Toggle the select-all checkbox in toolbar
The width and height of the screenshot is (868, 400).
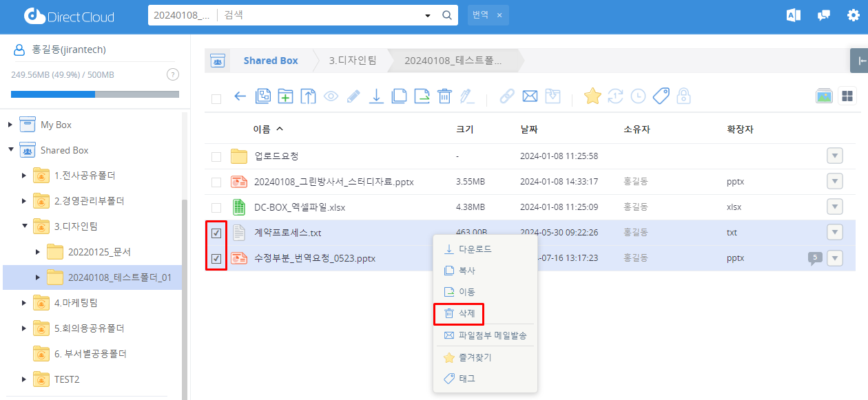(216, 98)
